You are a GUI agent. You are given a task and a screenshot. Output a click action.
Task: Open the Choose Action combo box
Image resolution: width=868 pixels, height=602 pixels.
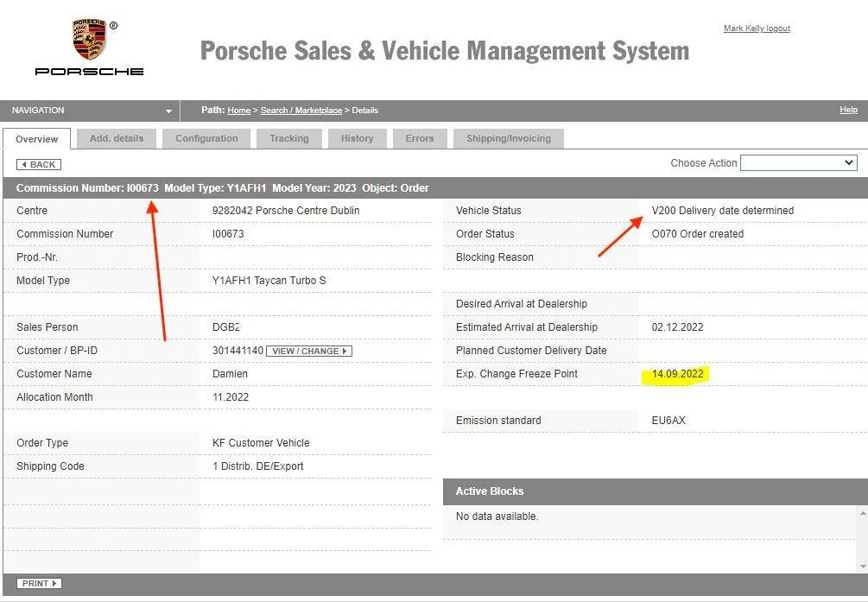coord(799,163)
